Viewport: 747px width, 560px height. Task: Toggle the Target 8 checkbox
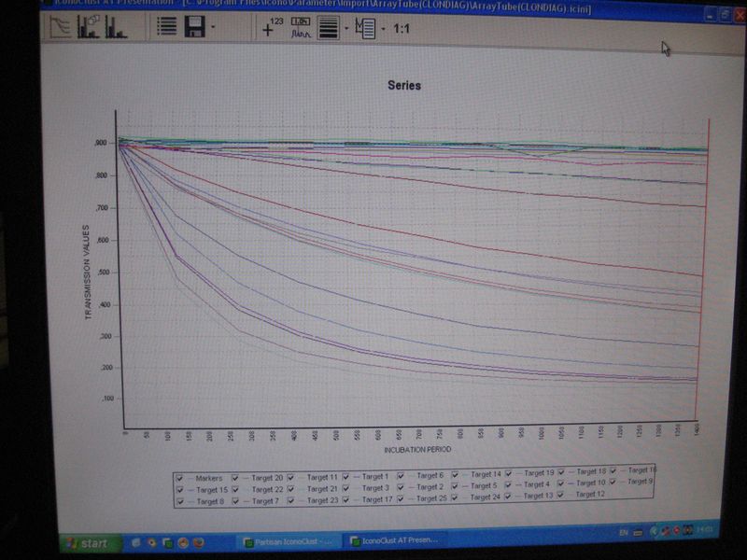click(179, 501)
